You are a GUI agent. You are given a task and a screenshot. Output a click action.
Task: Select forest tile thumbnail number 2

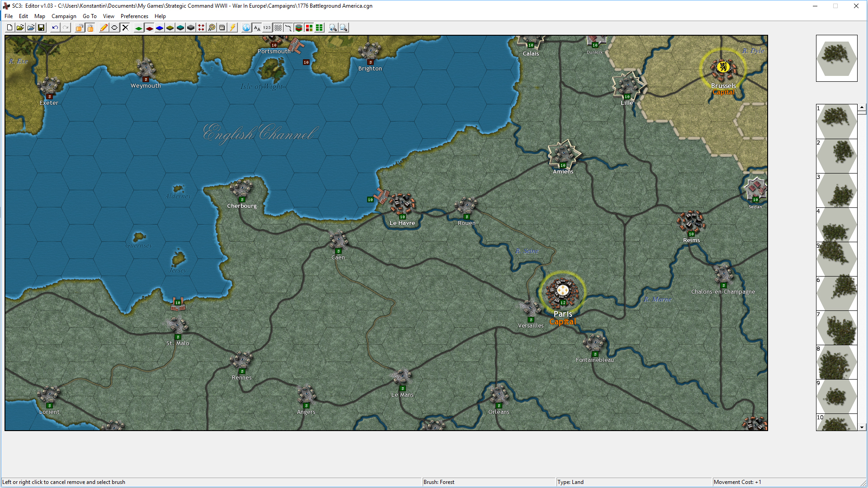click(836, 156)
